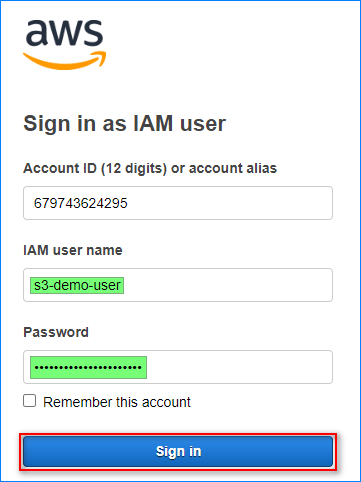Click the "aws" letters in the logo
This screenshot has height=482, width=361.
point(65,33)
